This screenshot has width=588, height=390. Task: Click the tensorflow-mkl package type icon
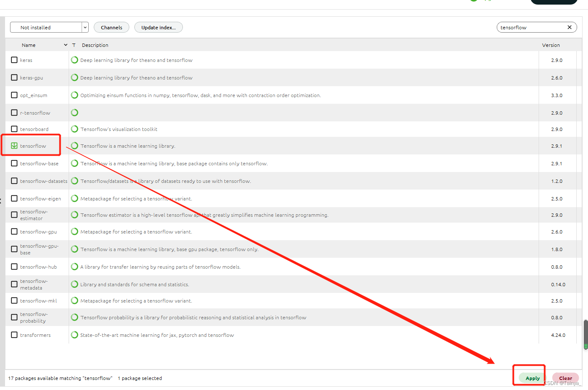[74, 300]
